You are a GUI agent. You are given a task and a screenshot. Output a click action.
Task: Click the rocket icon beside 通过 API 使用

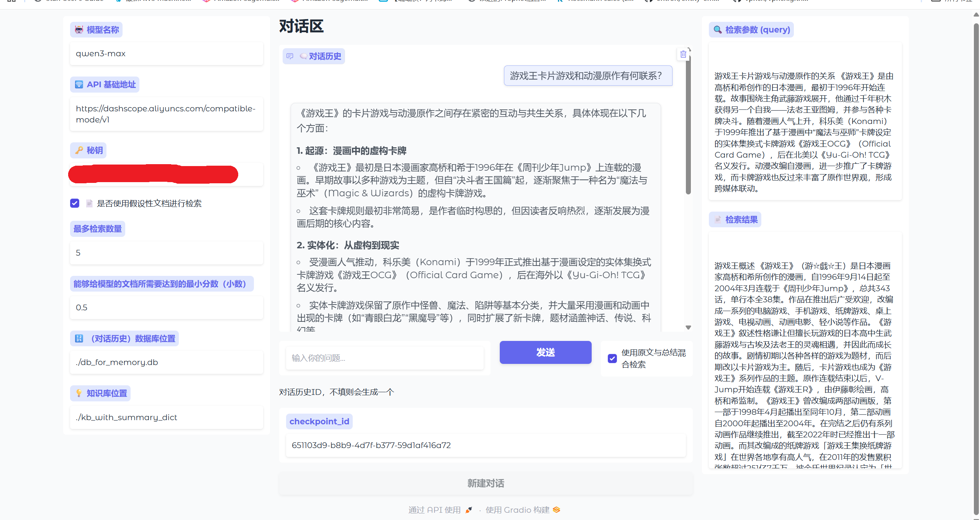(468, 509)
